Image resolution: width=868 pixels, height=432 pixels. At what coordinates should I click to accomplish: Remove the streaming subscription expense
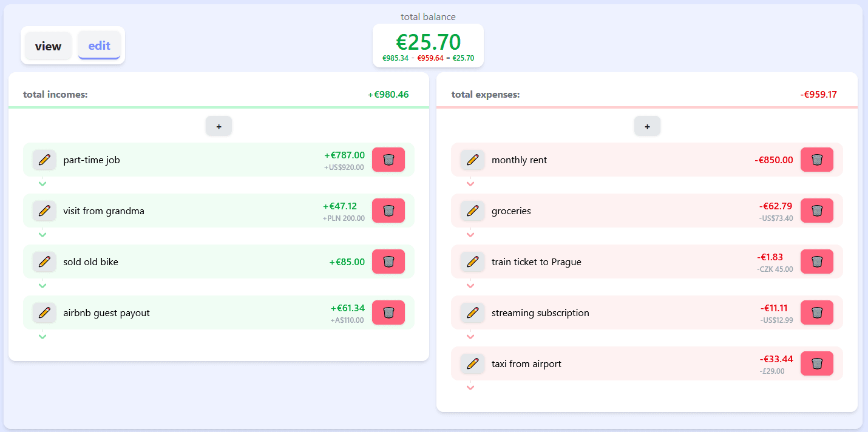tap(817, 313)
